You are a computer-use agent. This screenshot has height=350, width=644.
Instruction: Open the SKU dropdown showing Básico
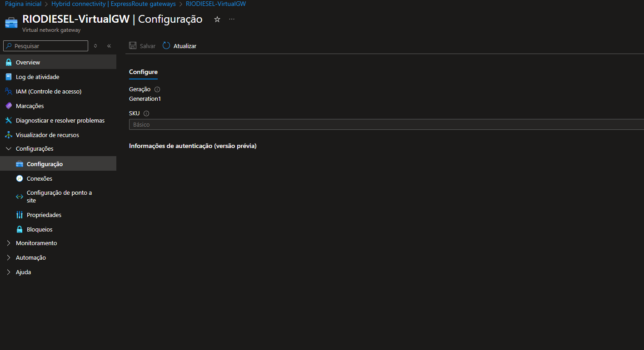(386, 124)
